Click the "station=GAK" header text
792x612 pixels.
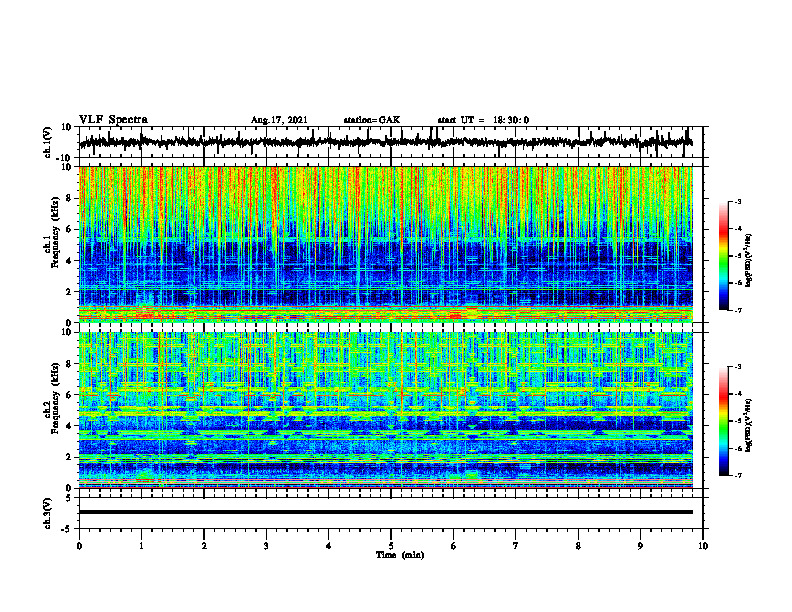[372, 120]
